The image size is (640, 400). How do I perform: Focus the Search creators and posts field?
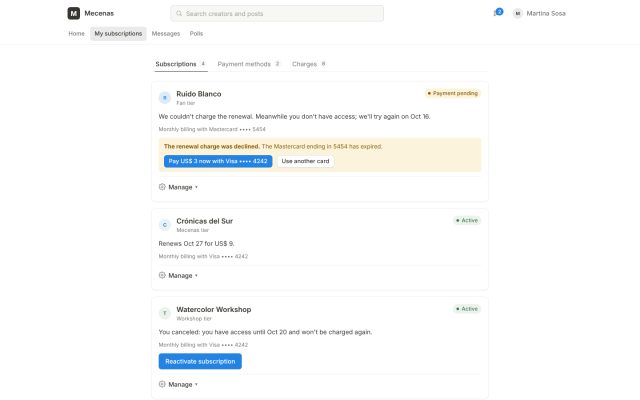277,13
